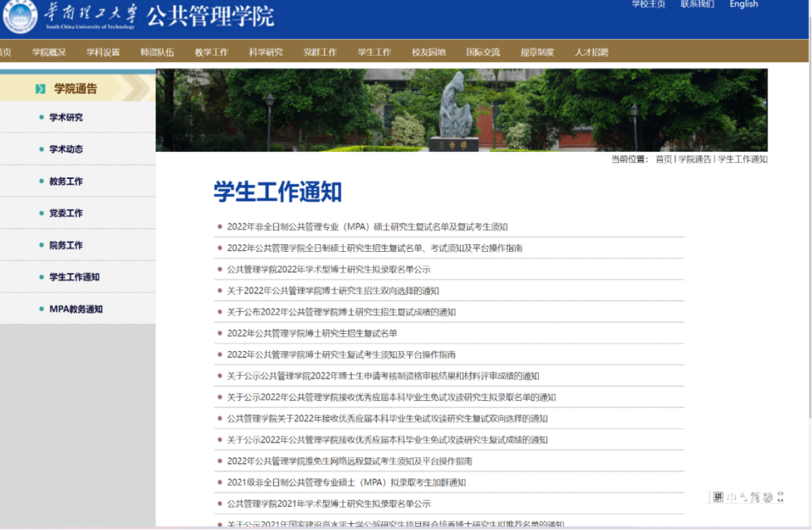Screen dimensions: 812x530
Task: Open 校友园地 in the navigation bar
Action: (x=429, y=53)
